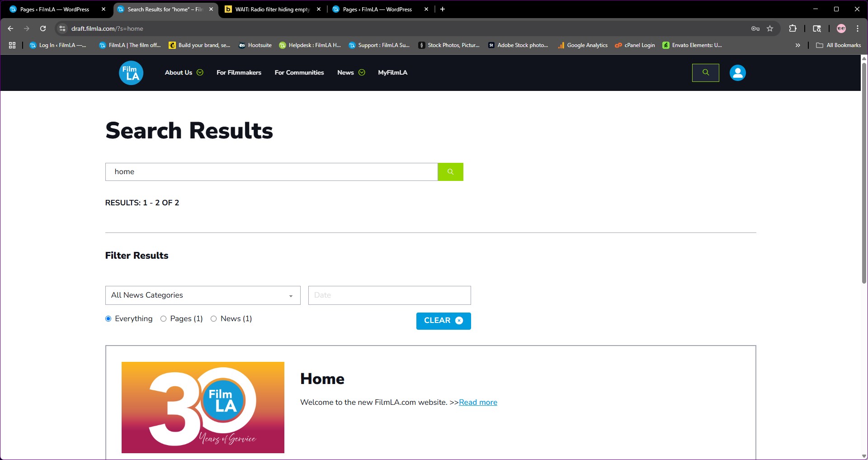Expand the News navigation dropdown

(361, 73)
